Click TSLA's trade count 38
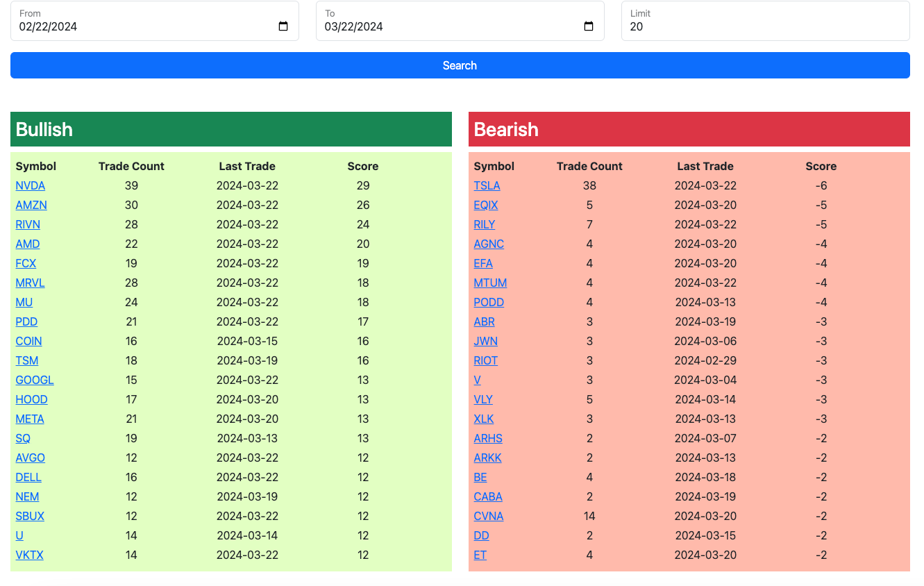The width and height of the screenshot is (924, 586). pos(589,185)
